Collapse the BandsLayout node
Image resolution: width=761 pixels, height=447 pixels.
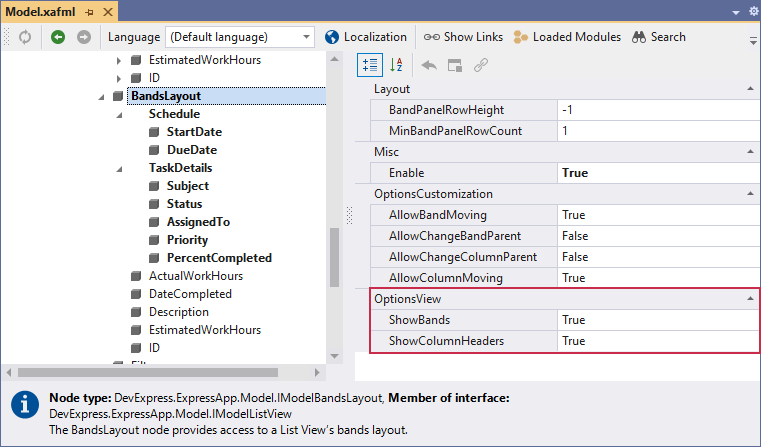tap(101, 97)
